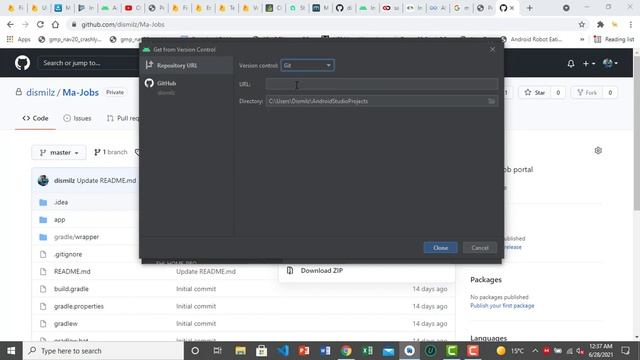Image resolution: width=640 pixels, height=360 pixels.
Task: Show hidden system tray icons
Action: click(535, 351)
